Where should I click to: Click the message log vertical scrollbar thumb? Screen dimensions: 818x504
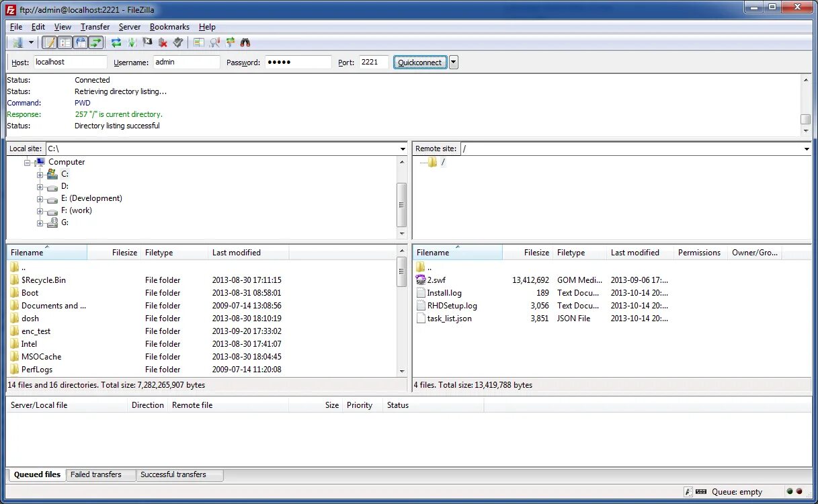[805, 119]
